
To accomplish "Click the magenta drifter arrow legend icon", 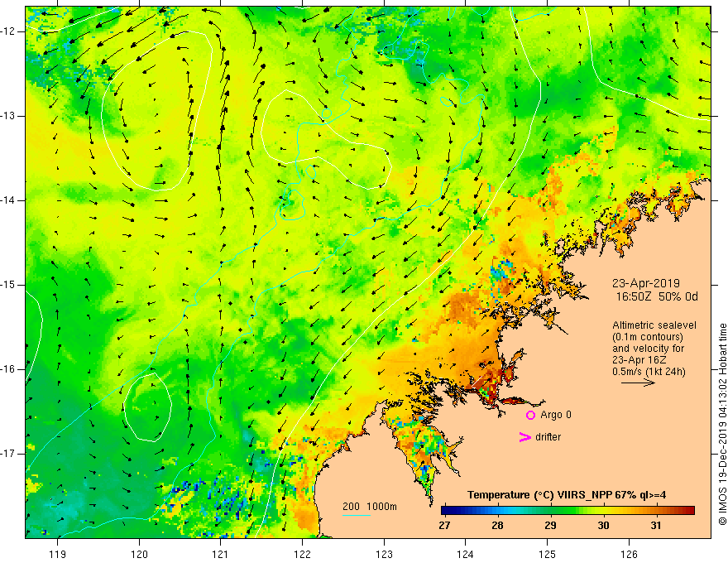I will point(524,437).
